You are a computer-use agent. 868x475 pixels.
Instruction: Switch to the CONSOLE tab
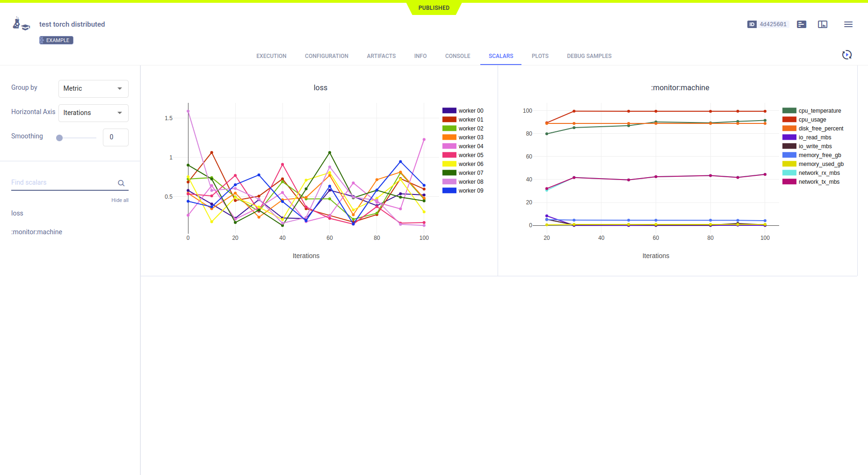coord(457,56)
